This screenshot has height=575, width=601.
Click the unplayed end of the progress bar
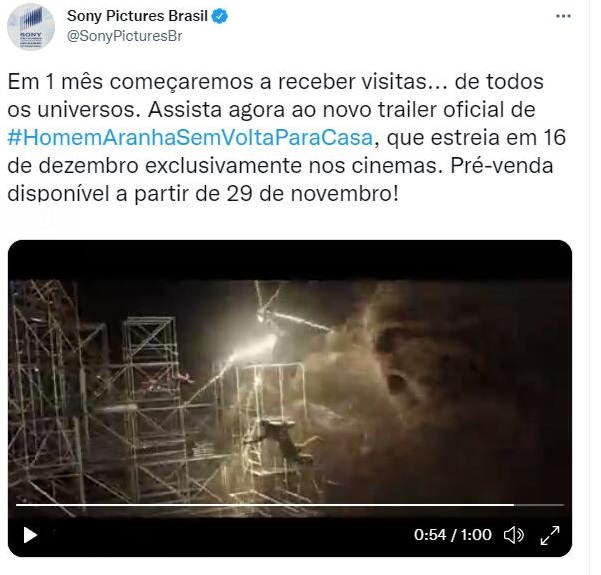[x=539, y=505]
